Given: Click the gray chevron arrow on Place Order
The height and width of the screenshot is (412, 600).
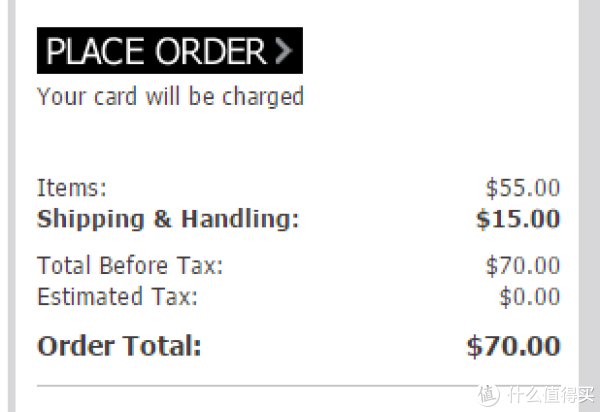Looking at the screenshot, I should [284, 50].
